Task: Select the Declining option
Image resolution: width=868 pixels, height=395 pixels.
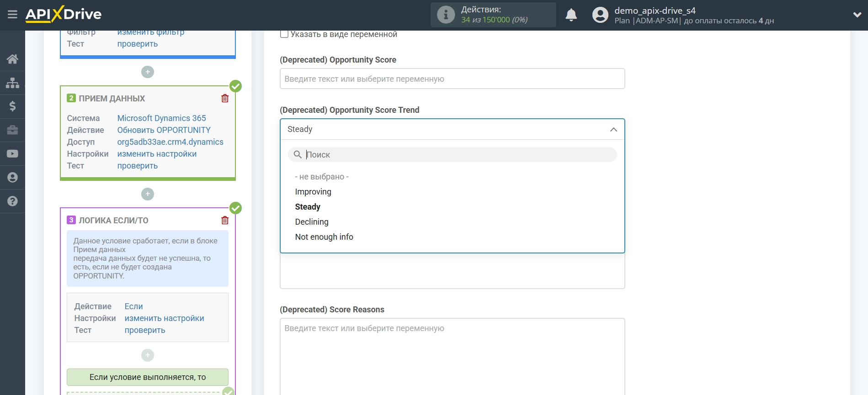Action: point(312,222)
